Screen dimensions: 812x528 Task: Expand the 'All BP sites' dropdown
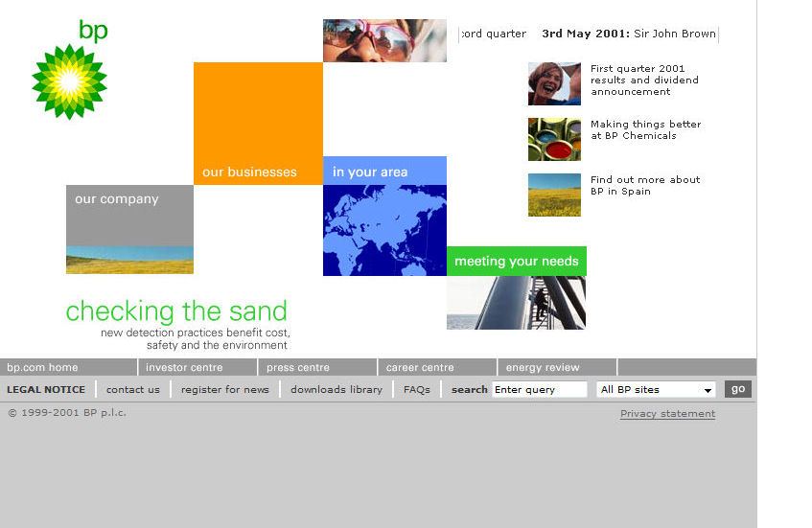click(656, 390)
